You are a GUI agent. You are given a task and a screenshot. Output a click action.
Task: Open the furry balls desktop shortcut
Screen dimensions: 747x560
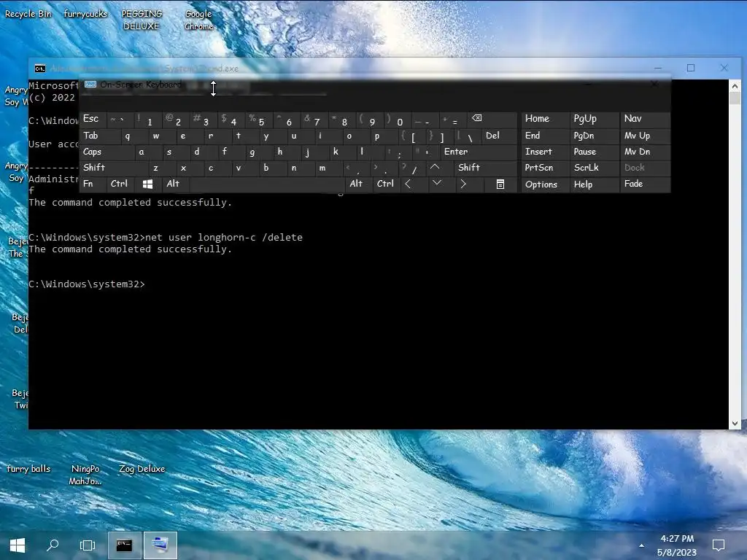[28, 469]
